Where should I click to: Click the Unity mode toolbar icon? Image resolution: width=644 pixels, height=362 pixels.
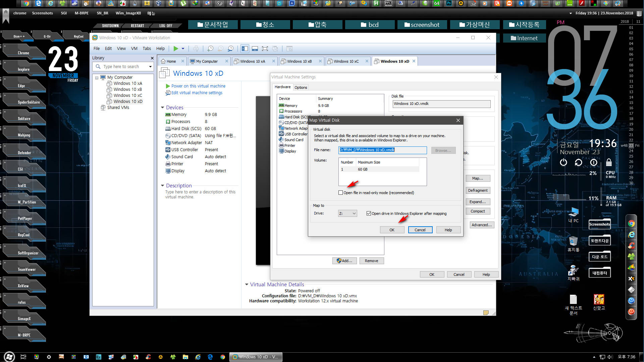pos(275,49)
